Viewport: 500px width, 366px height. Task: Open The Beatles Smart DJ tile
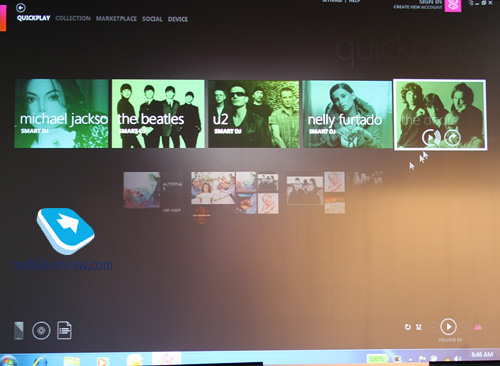point(158,114)
